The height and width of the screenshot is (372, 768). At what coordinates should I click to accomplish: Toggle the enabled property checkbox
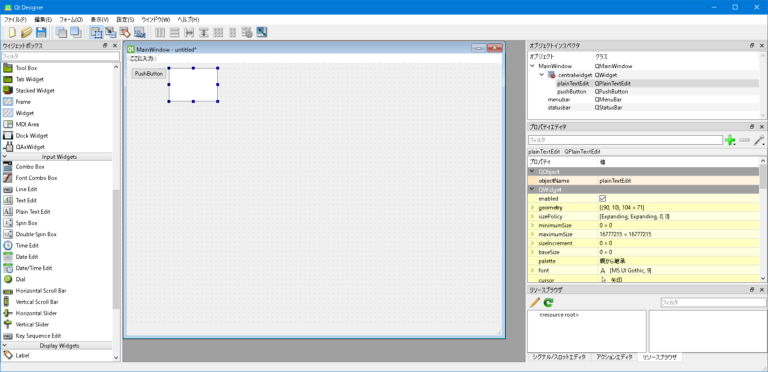[602, 199]
